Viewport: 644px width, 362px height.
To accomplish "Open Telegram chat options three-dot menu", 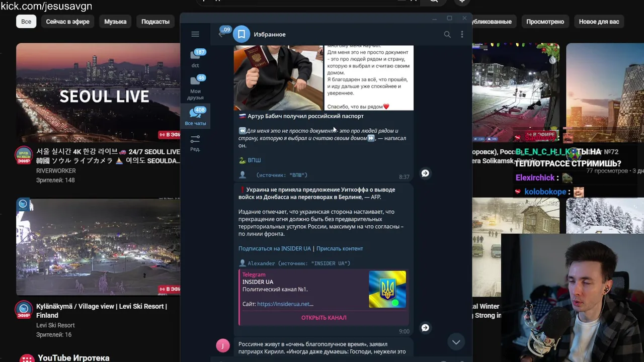I will (462, 34).
